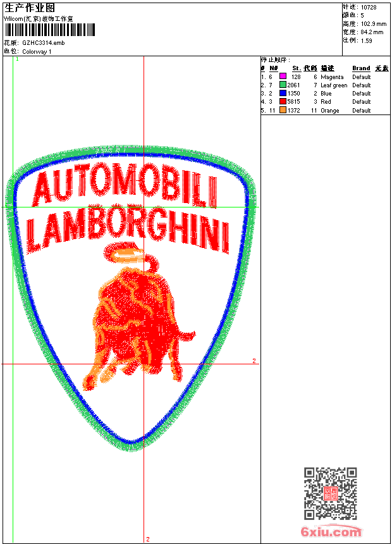
Task: Click Default brand in the Magenta row
Action: tap(362, 77)
